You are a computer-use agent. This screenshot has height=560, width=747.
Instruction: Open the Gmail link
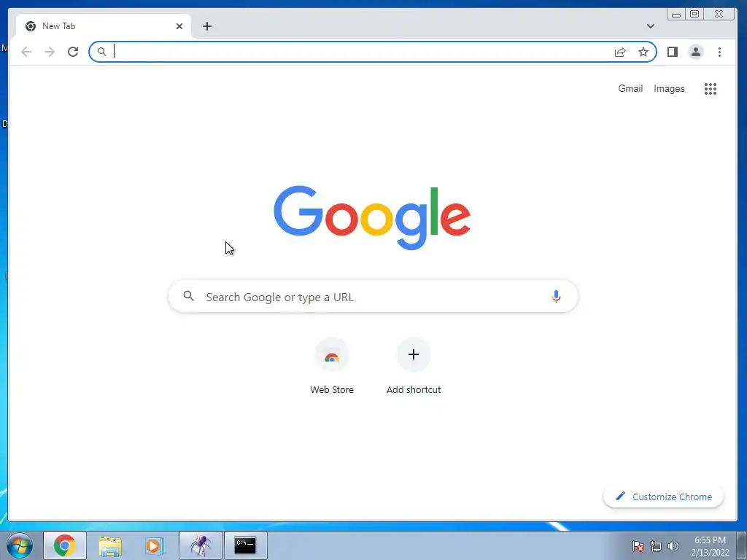630,88
